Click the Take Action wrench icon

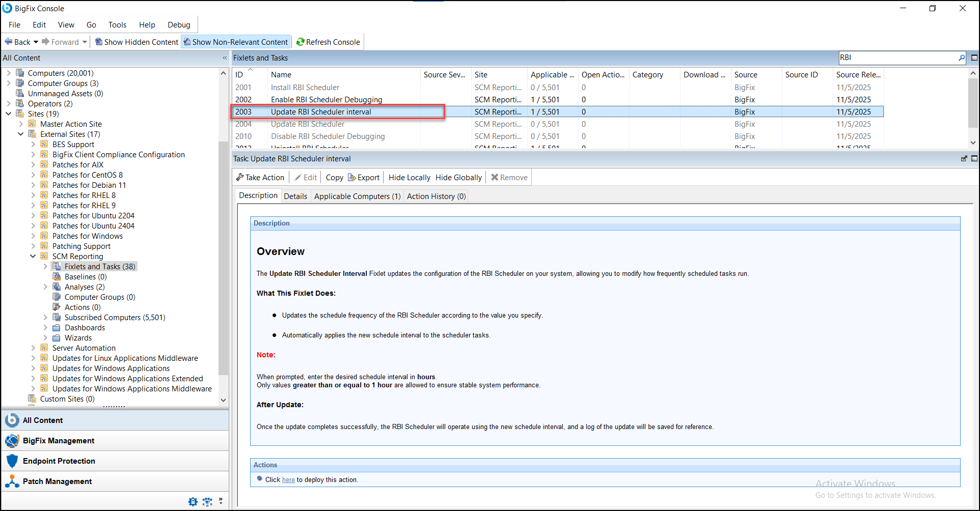click(240, 177)
